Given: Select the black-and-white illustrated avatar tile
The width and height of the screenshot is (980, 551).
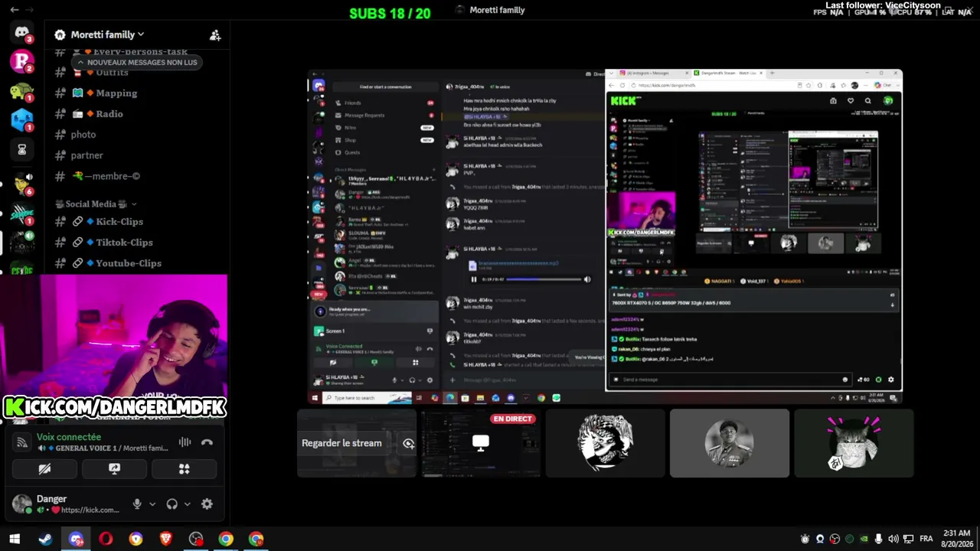Looking at the screenshot, I should (605, 443).
